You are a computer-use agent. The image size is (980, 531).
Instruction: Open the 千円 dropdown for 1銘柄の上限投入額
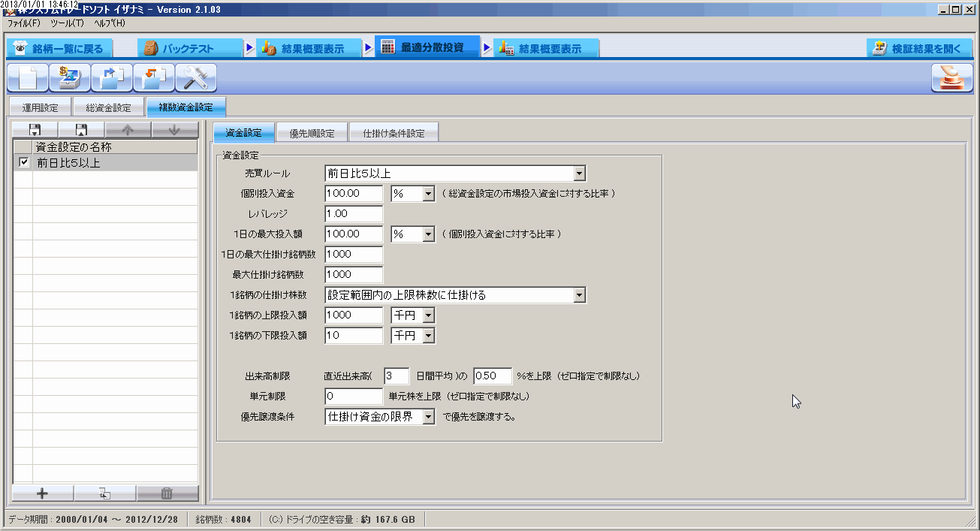tap(429, 315)
